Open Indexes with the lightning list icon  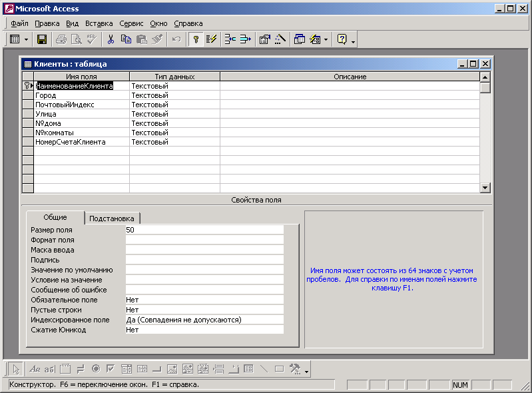[211, 39]
